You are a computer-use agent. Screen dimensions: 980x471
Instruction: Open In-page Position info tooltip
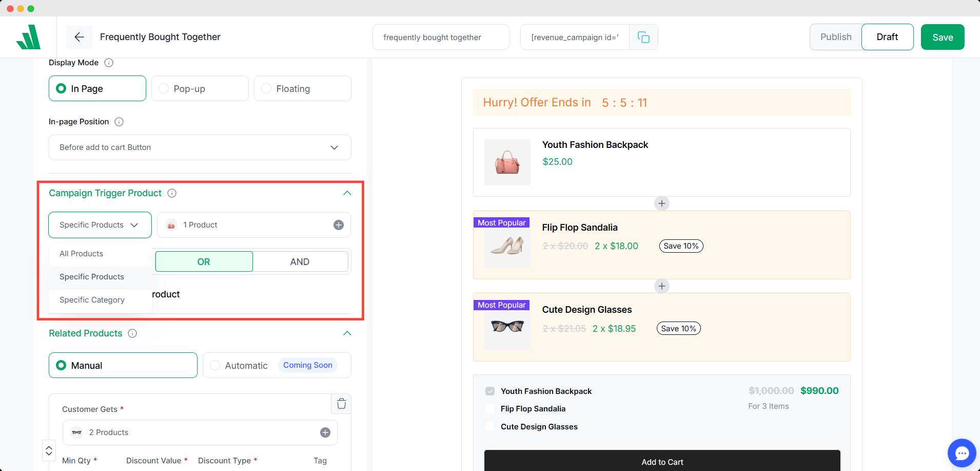tap(119, 122)
